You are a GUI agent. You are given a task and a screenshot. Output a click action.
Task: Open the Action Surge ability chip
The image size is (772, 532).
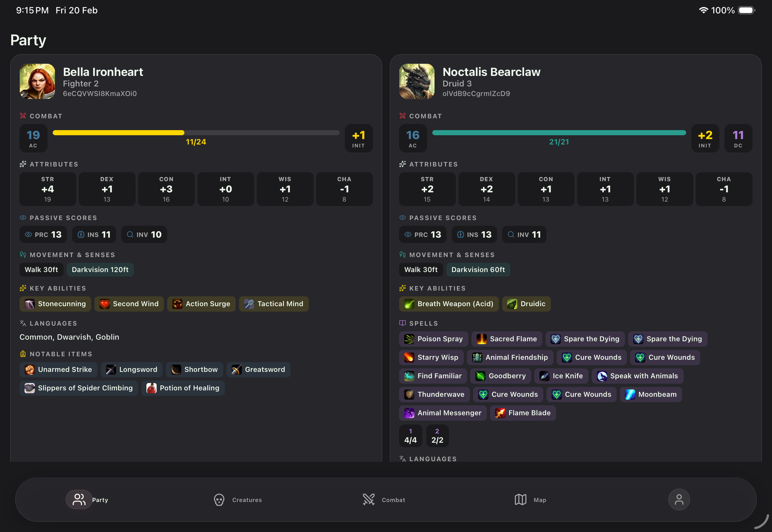pos(201,304)
